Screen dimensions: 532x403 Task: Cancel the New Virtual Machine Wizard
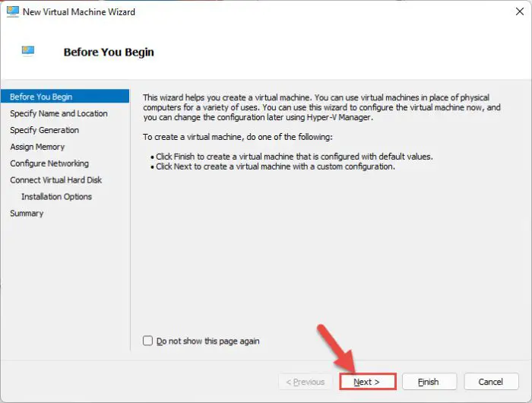pos(490,382)
